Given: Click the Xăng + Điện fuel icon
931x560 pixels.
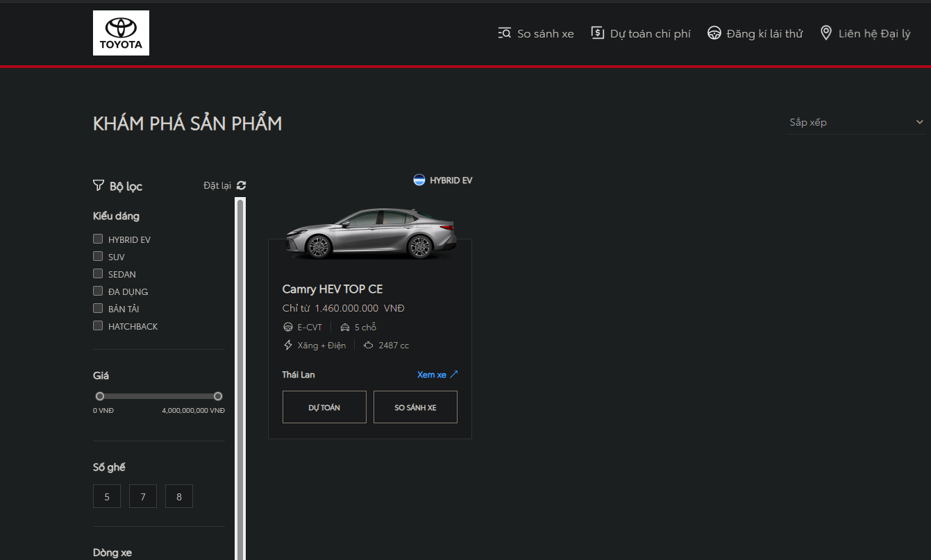Looking at the screenshot, I should pyautogui.click(x=288, y=345).
